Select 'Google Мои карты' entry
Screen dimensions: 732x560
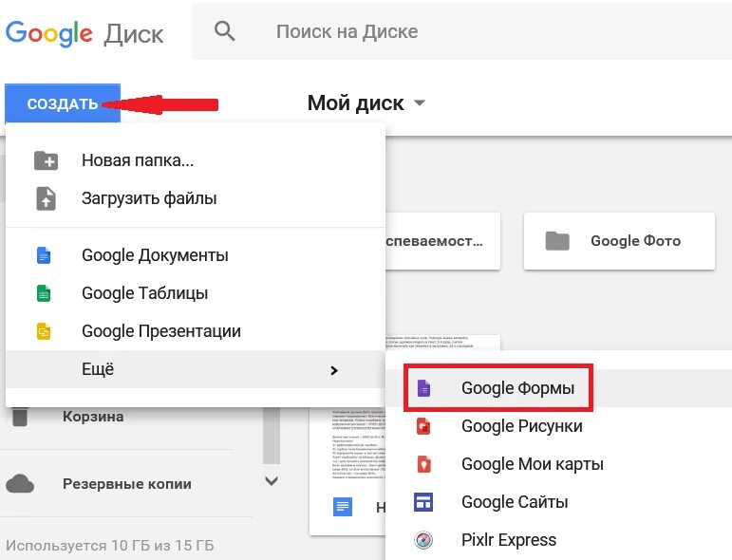coord(558,464)
